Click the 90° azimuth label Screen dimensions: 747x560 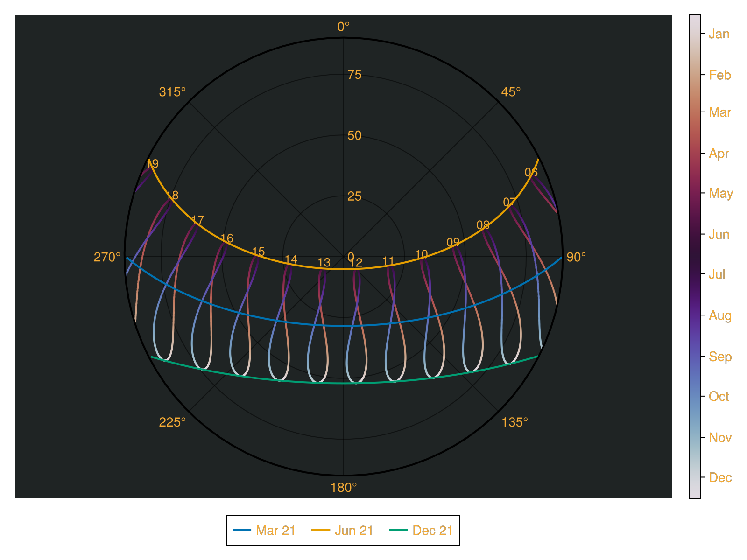tap(576, 257)
